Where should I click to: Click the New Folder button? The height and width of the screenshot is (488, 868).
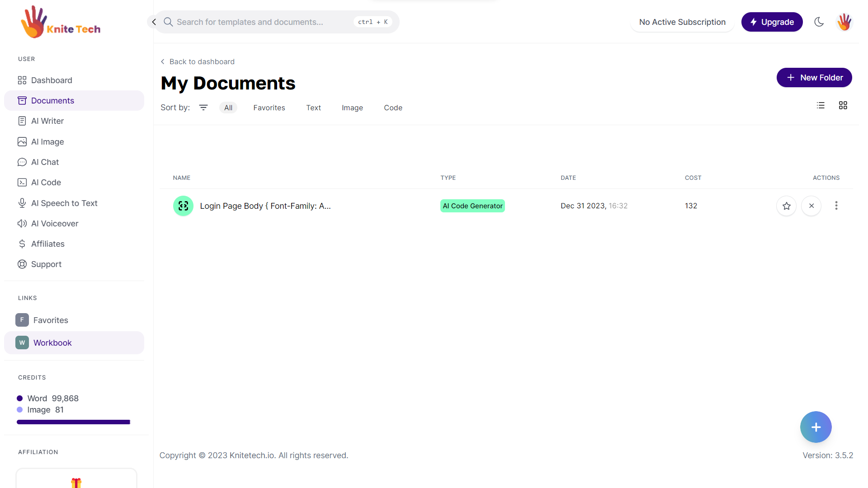(814, 78)
